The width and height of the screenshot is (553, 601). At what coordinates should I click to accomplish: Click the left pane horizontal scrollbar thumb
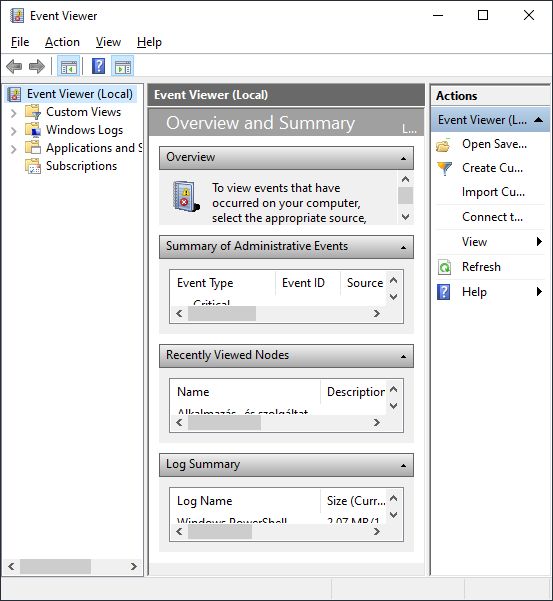click(x=56, y=567)
